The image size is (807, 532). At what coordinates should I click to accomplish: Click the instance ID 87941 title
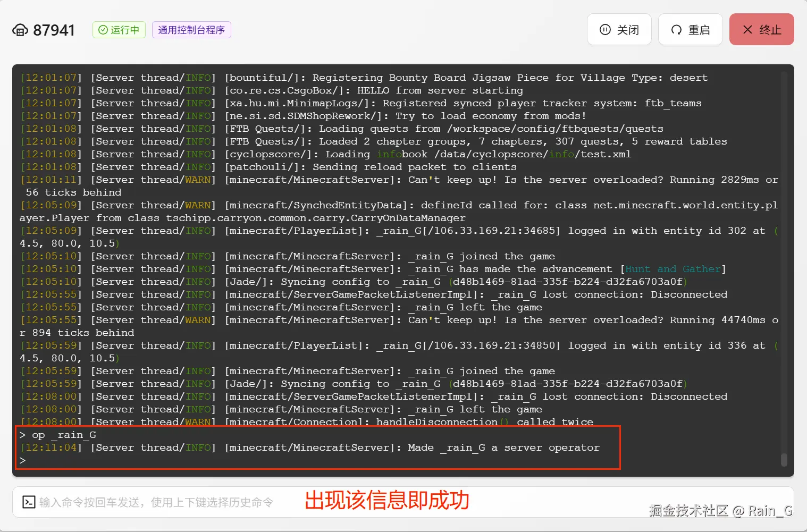[x=54, y=30]
